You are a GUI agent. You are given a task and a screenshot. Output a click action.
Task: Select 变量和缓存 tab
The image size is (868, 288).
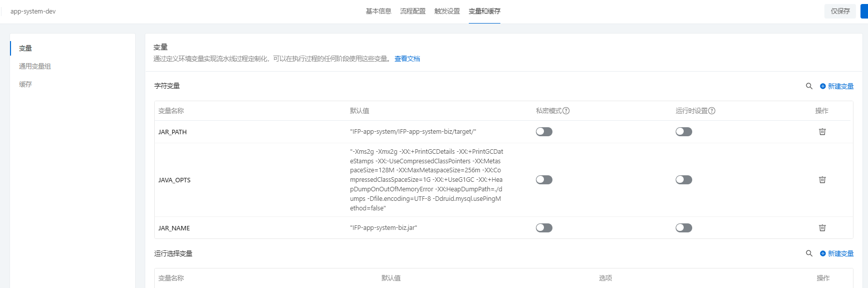484,11
